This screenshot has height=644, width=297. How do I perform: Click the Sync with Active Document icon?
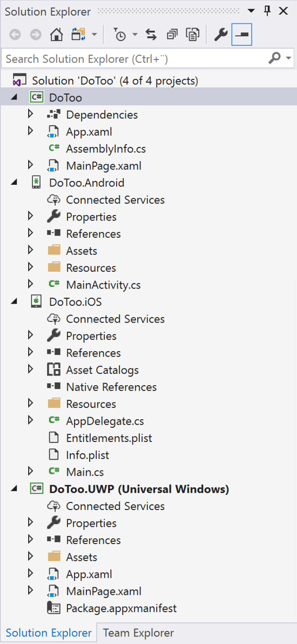(x=151, y=35)
